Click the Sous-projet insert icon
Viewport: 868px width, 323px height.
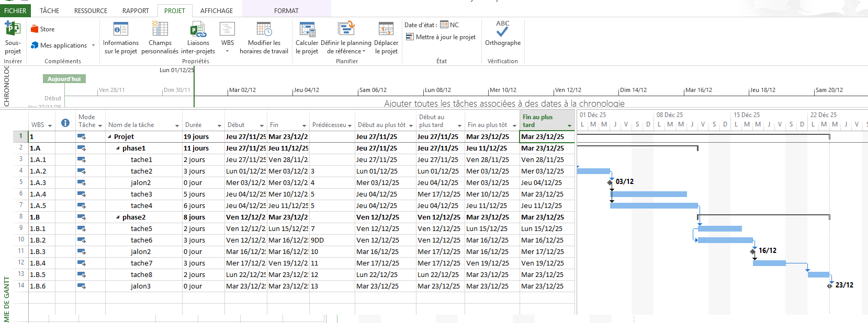tap(13, 29)
